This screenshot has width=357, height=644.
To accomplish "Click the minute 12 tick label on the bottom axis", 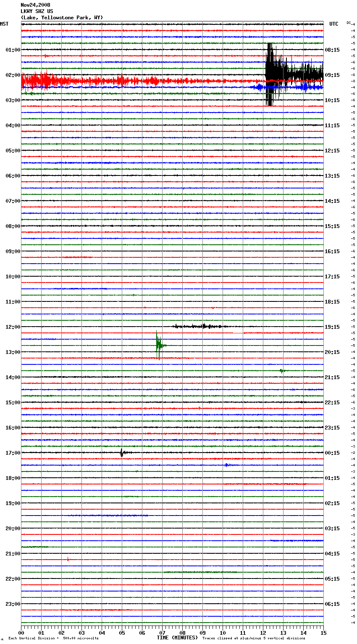I will [263, 633].
